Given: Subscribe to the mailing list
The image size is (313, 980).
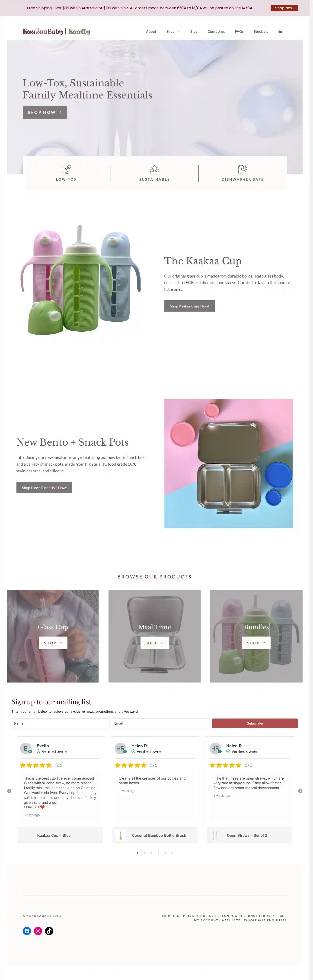Looking at the screenshot, I should pyautogui.click(x=255, y=723).
